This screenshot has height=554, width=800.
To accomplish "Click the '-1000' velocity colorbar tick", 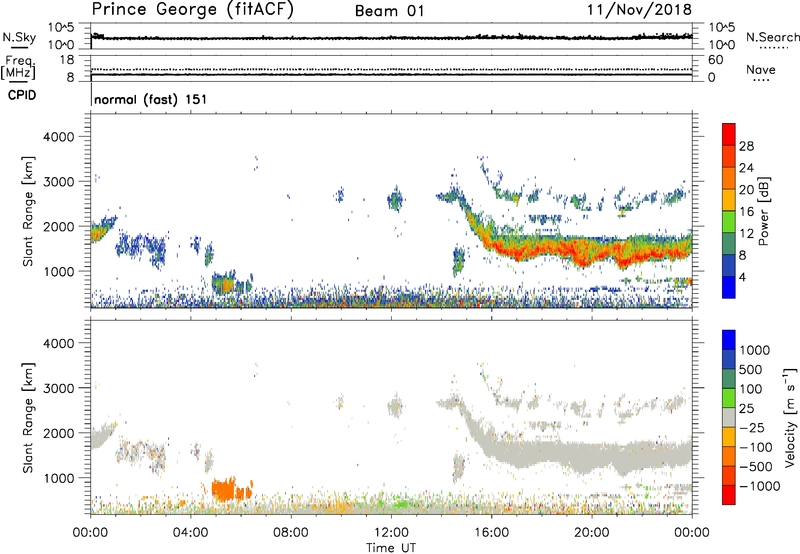I will 760,486.
